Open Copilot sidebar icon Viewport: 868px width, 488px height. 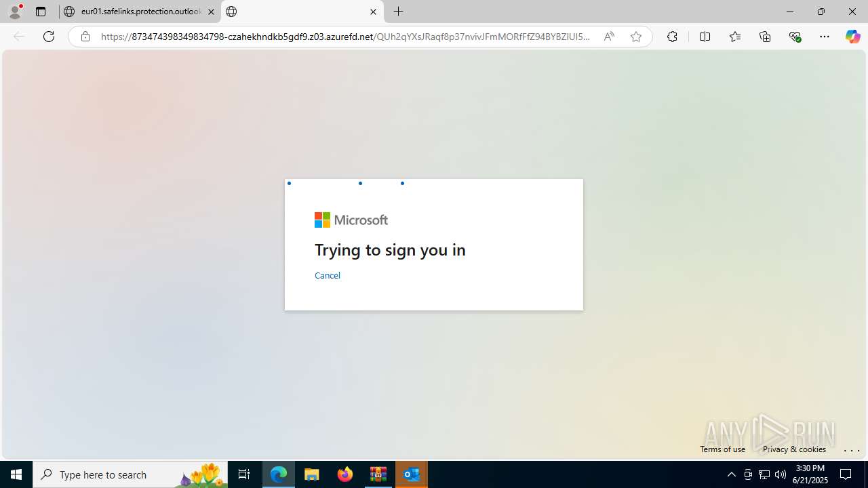(852, 37)
